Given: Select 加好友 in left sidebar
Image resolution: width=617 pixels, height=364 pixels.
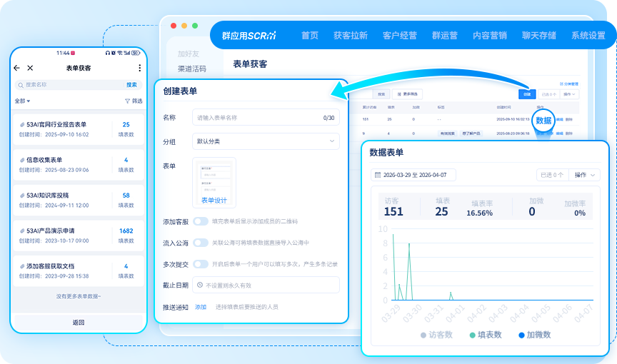Looking at the screenshot, I should coord(188,54).
